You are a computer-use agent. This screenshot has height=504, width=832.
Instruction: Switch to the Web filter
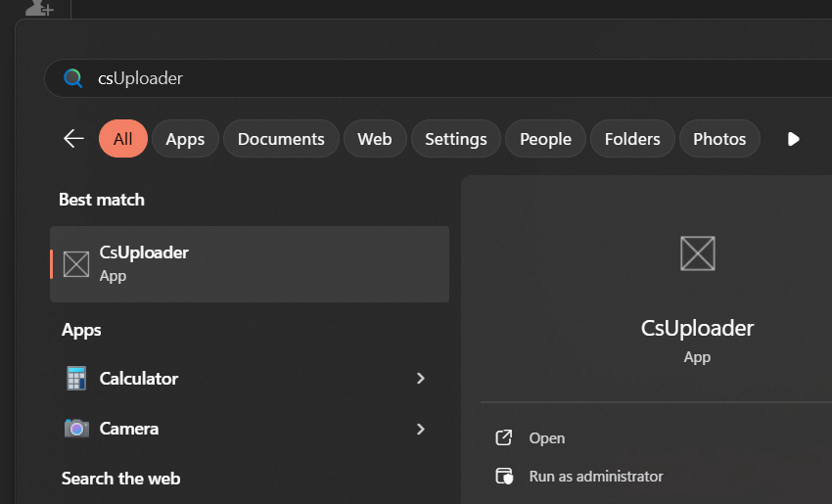click(x=374, y=139)
